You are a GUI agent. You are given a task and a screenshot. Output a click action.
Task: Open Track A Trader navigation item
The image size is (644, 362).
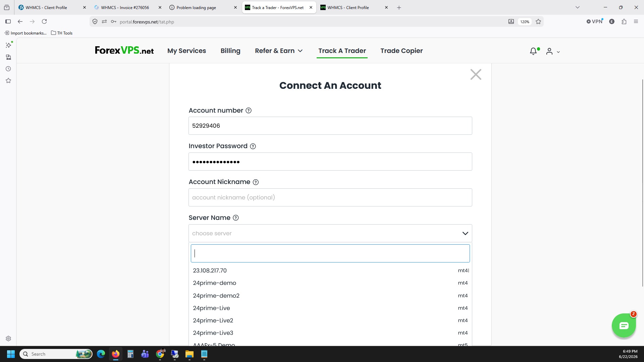point(342,51)
